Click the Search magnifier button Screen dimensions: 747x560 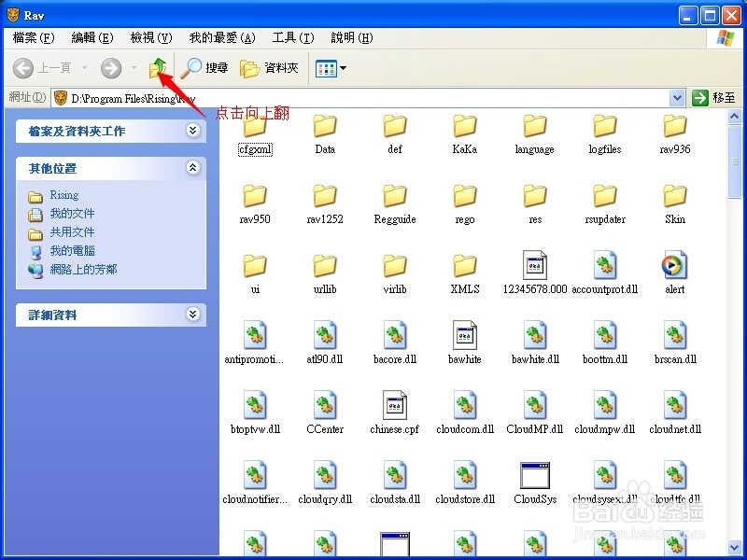pyautogui.click(x=204, y=68)
